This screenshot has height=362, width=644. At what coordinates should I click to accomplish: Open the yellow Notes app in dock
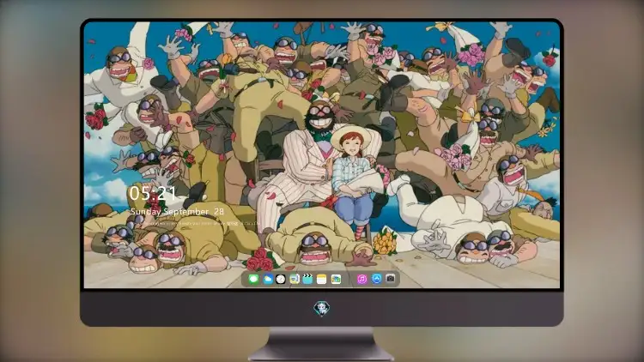pyautogui.click(x=322, y=279)
